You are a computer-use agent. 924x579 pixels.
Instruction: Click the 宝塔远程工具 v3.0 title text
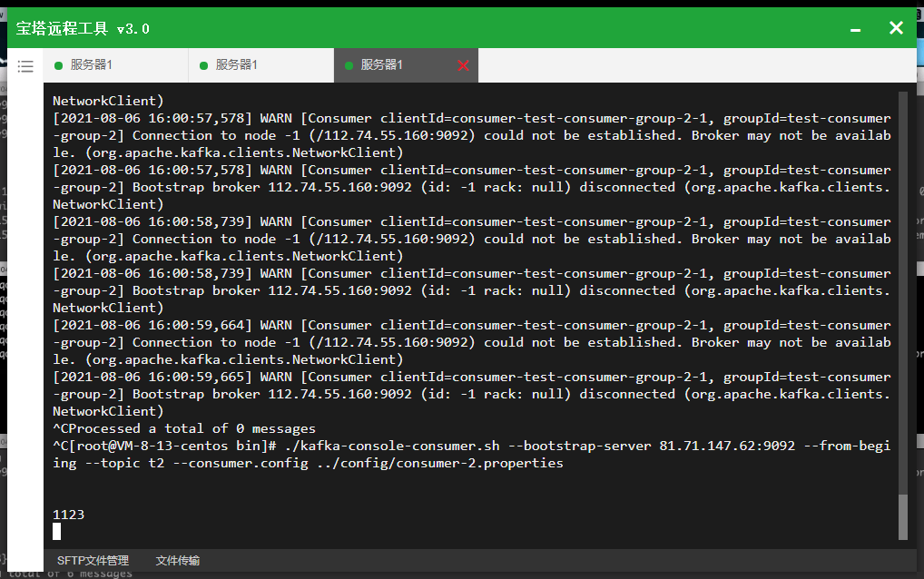tap(83, 28)
